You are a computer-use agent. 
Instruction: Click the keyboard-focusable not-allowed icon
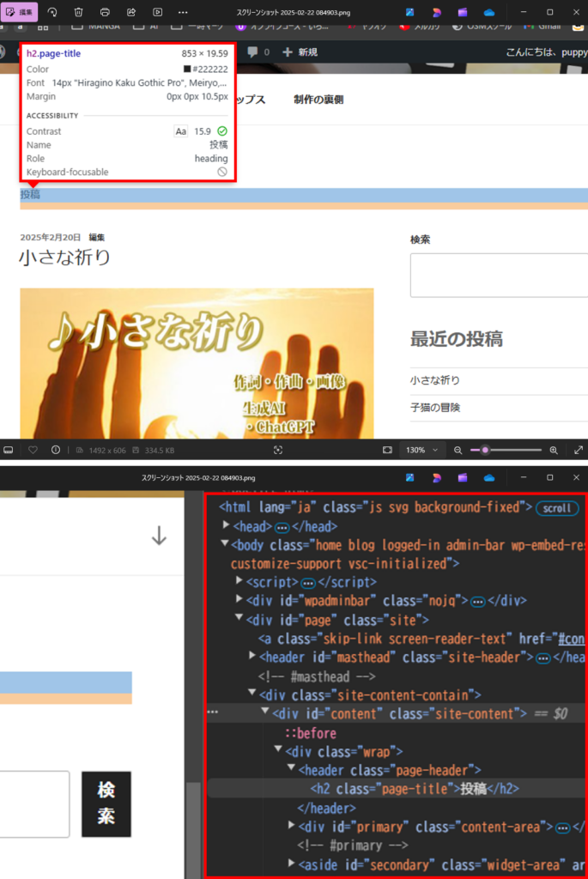[x=222, y=172]
